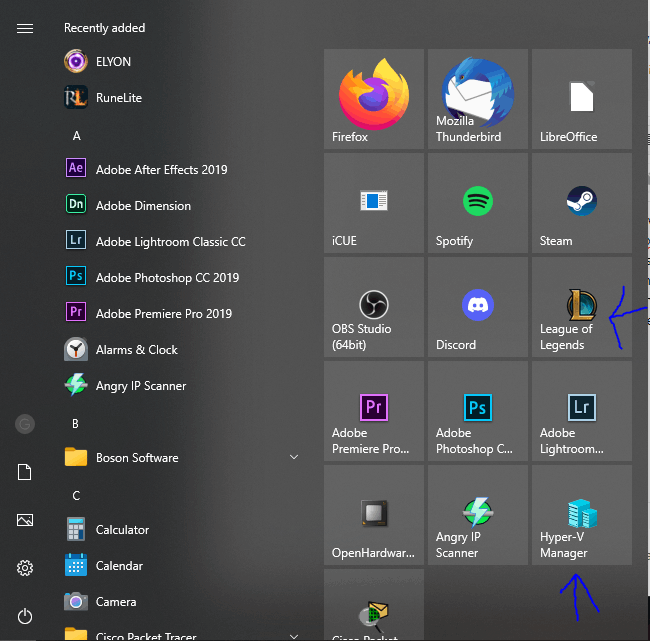Screen dimensions: 650x641
Task: Expand the Start menu hamburger button
Action: tap(25, 28)
